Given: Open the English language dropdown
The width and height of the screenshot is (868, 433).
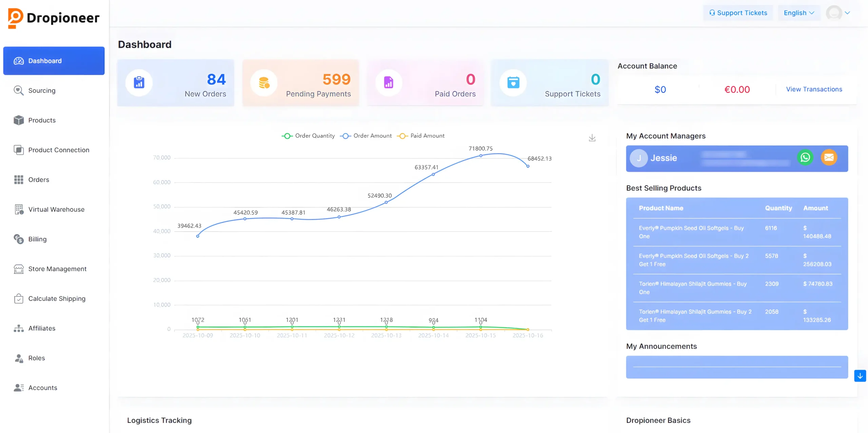Looking at the screenshot, I should point(799,13).
